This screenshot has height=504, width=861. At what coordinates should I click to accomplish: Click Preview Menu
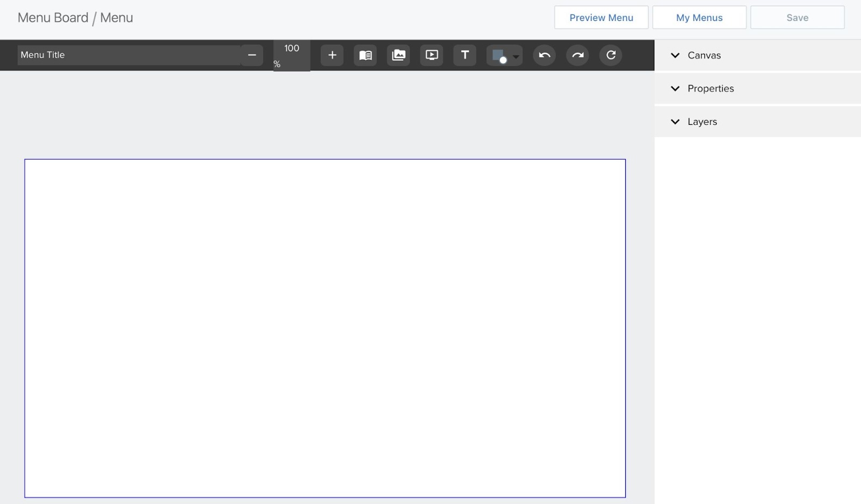pyautogui.click(x=601, y=17)
